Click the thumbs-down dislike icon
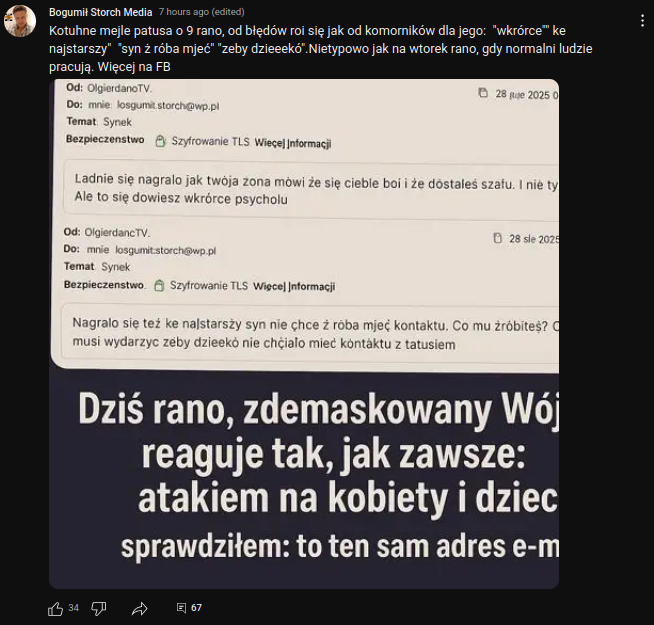 point(99,609)
